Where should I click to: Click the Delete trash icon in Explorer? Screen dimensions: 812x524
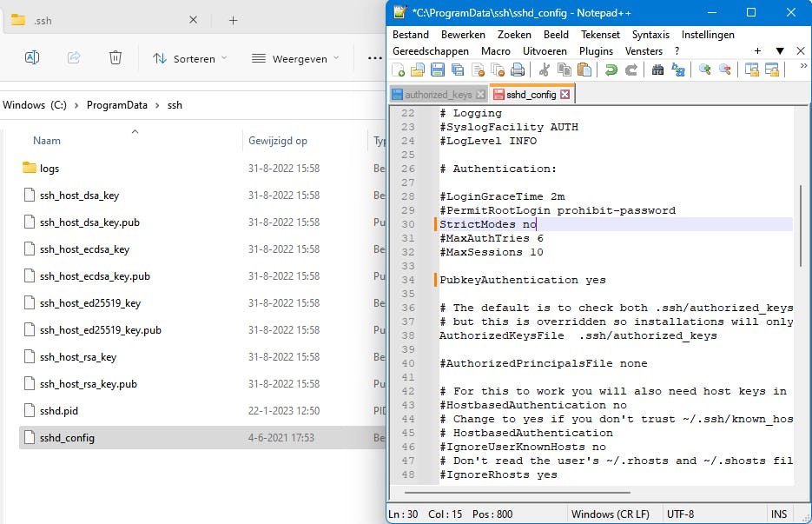tap(116, 57)
